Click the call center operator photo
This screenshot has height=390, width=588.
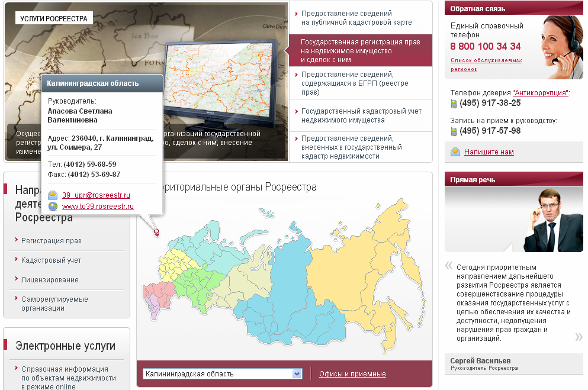pyautogui.click(x=561, y=47)
